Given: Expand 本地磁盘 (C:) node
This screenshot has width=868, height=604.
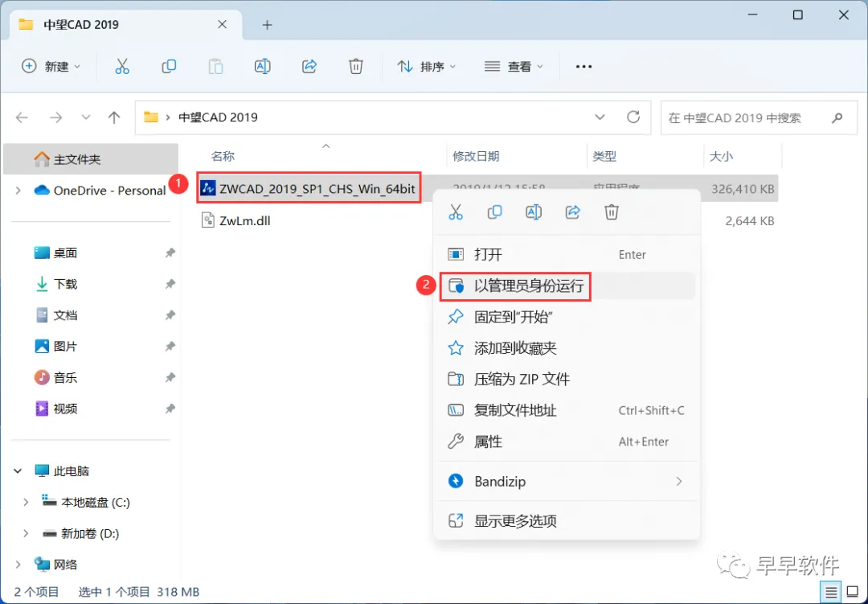Looking at the screenshot, I should [x=26, y=503].
